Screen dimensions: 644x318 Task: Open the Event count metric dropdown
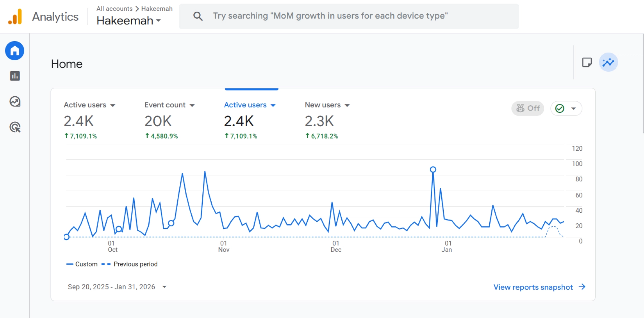point(192,105)
